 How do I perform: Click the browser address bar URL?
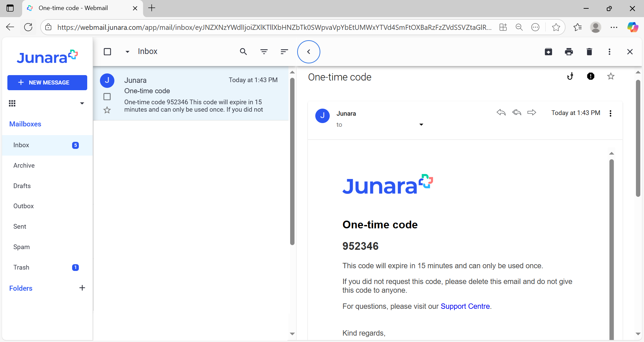(274, 27)
